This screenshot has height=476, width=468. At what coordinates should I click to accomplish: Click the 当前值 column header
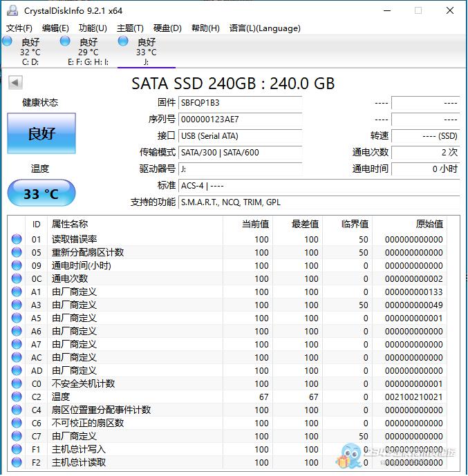(247, 225)
